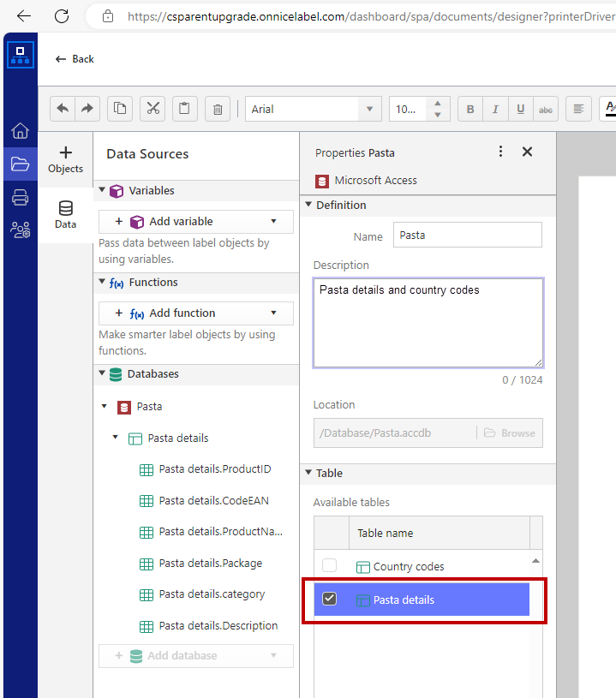616x698 pixels.
Task: Click the delete trash can icon
Action: coord(218,109)
